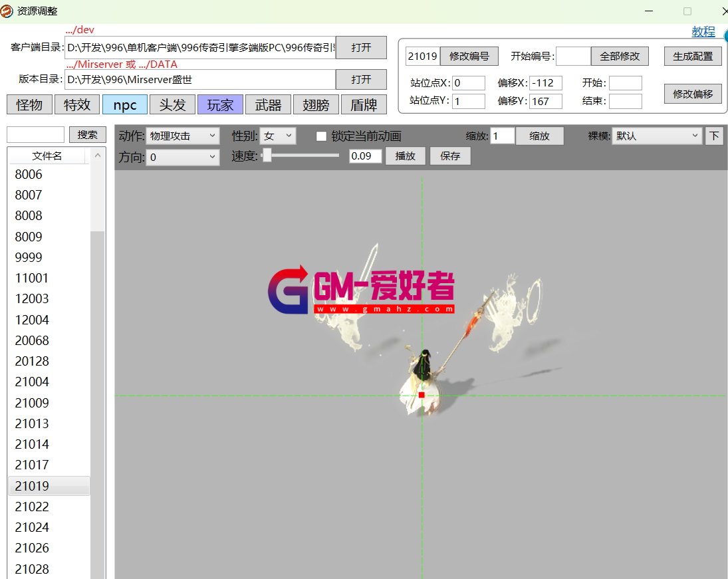
Task: Click the 开始编号 input field
Action: pos(573,57)
